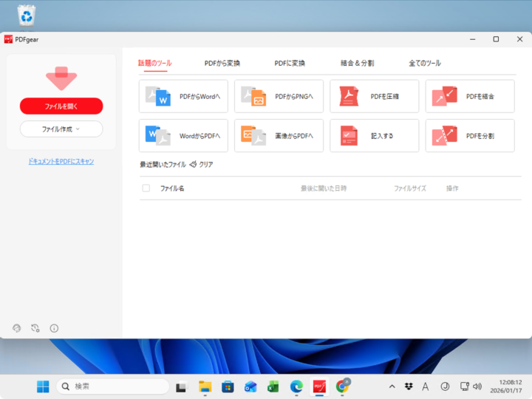Tick the select-all checkbox beside ファイル名

146,188
